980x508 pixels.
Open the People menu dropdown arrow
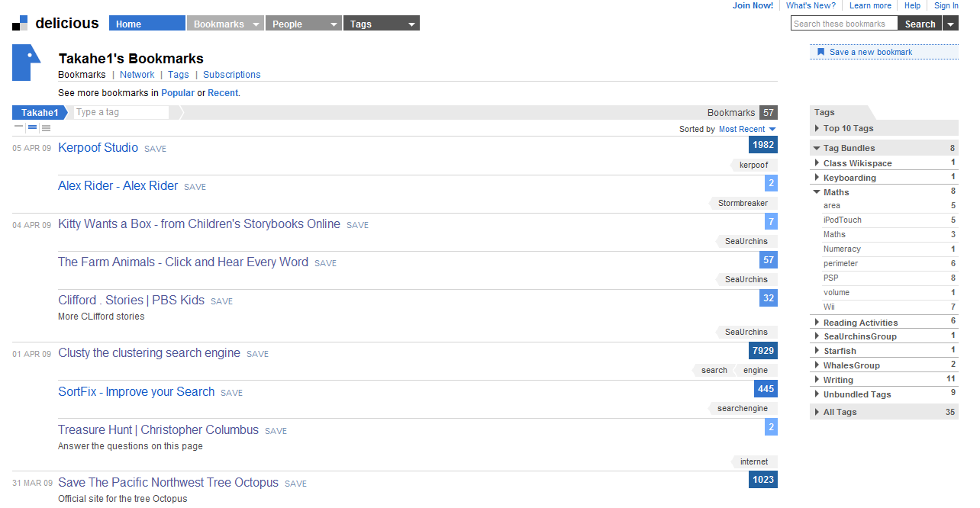(334, 24)
